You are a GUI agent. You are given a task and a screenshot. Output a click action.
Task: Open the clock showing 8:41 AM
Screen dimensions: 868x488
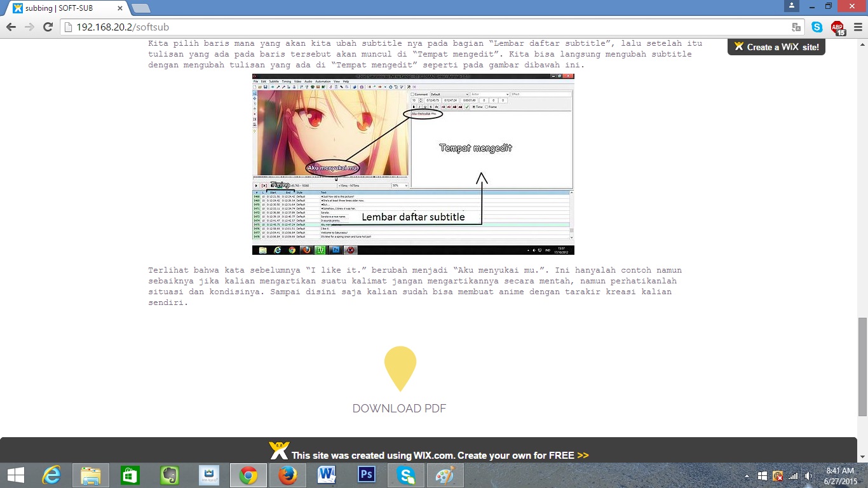point(841,476)
